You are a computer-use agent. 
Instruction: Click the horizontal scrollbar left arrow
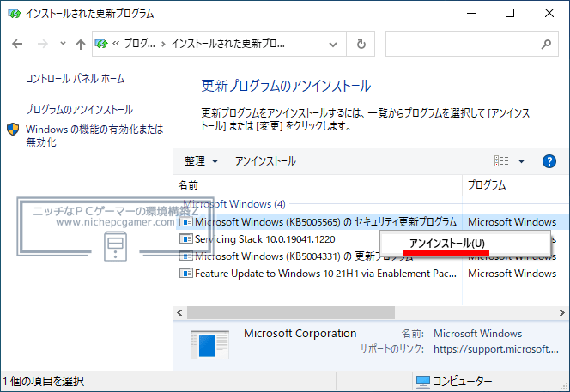179,312
